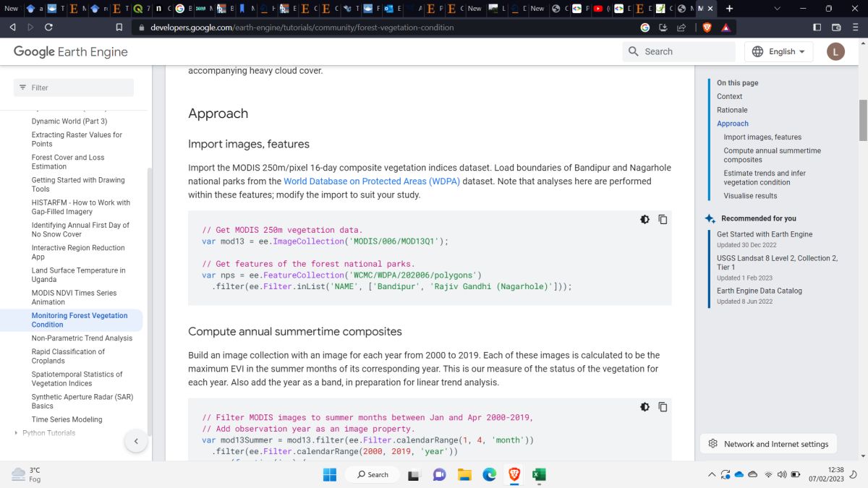
Task: Open Time Series Modeling tutorial
Action: point(67,419)
